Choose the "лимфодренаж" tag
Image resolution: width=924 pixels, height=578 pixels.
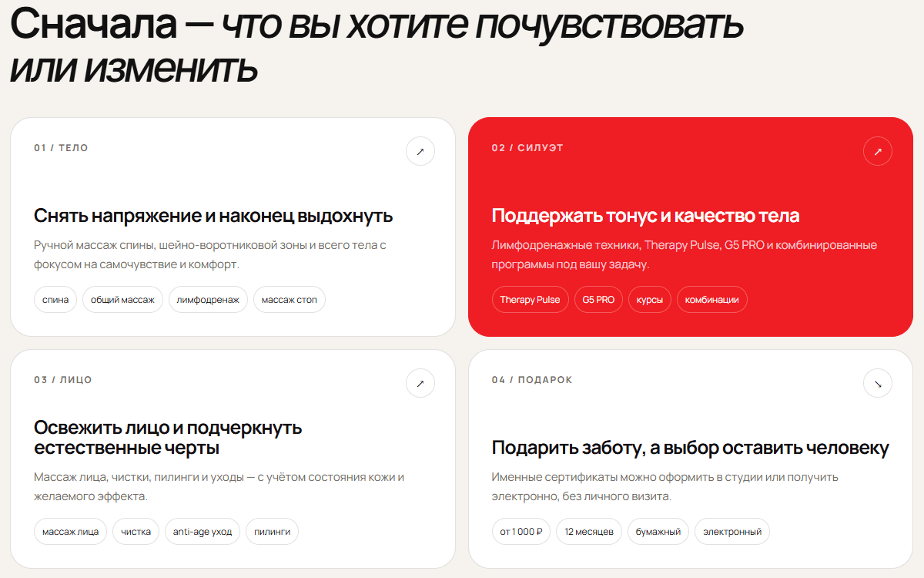(x=208, y=300)
